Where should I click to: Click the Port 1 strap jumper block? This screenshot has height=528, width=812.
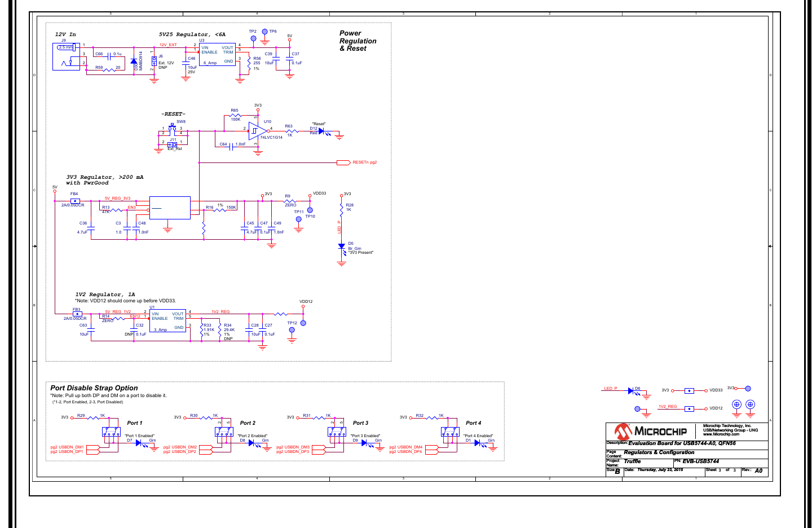tap(111, 432)
